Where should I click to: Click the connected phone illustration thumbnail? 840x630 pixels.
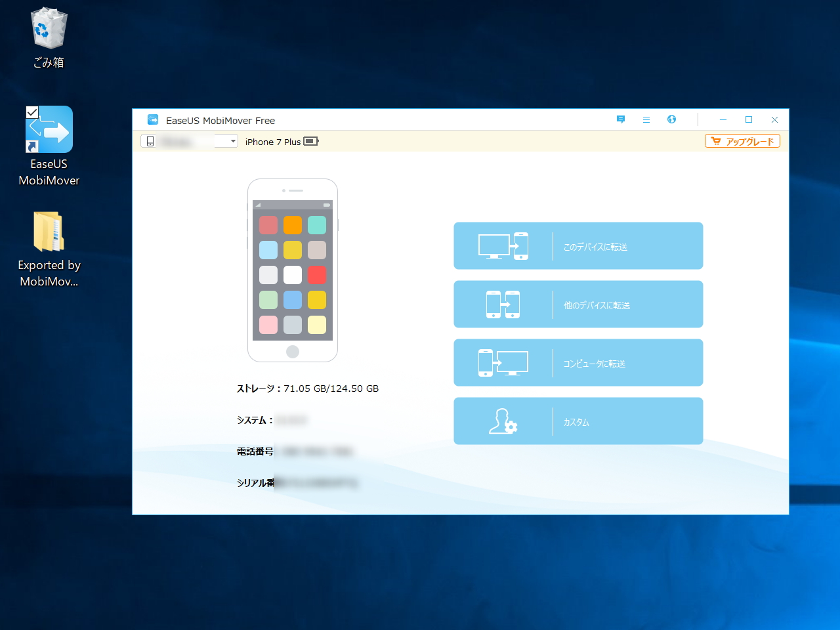click(x=293, y=270)
